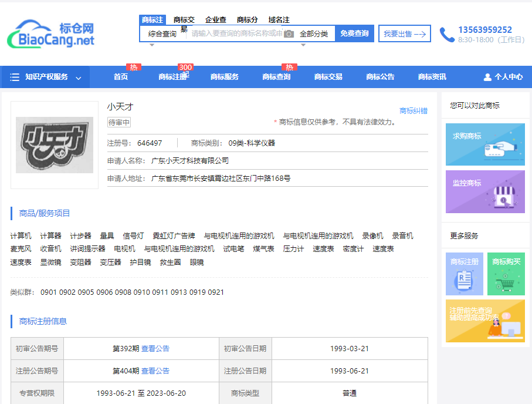Viewport: 532px width, 404px height.
Task: Open 商标公告 in navigation bar
Action: tap(380, 77)
